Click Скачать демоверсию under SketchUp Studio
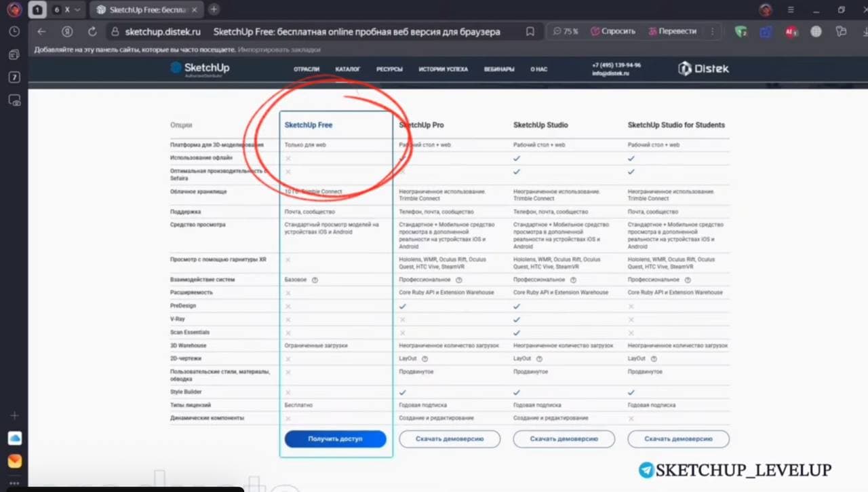This screenshot has width=868, height=492. click(x=564, y=439)
